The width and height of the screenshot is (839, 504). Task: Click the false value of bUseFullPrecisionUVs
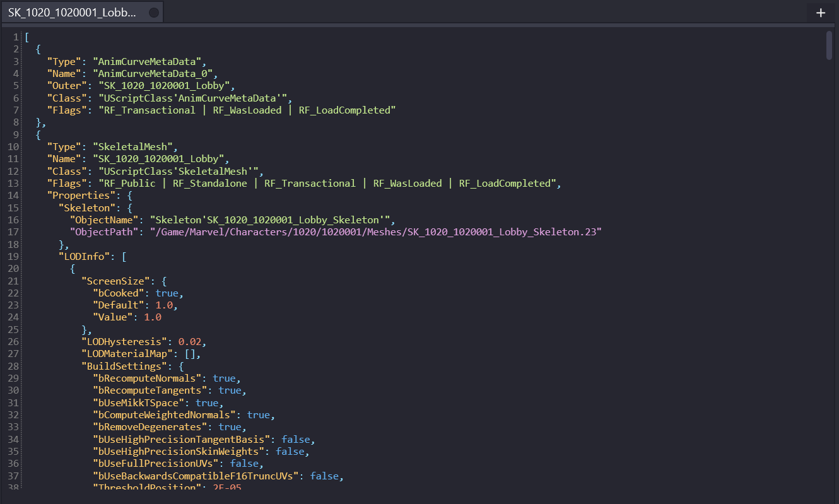244,464
